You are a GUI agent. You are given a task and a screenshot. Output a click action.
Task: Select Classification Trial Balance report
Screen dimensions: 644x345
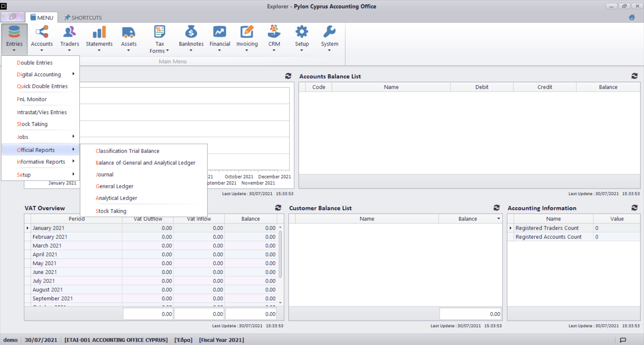[x=127, y=151]
